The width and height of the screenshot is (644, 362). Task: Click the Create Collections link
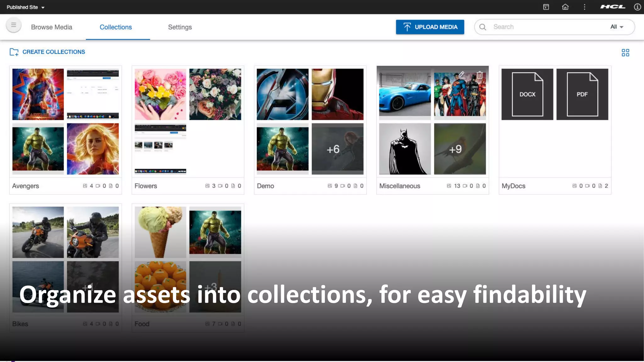(x=54, y=52)
